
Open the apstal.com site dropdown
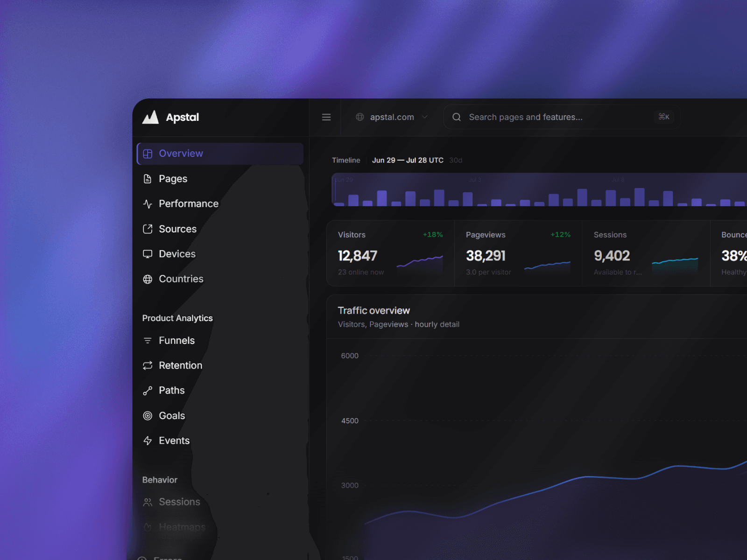pyautogui.click(x=392, y=117)
